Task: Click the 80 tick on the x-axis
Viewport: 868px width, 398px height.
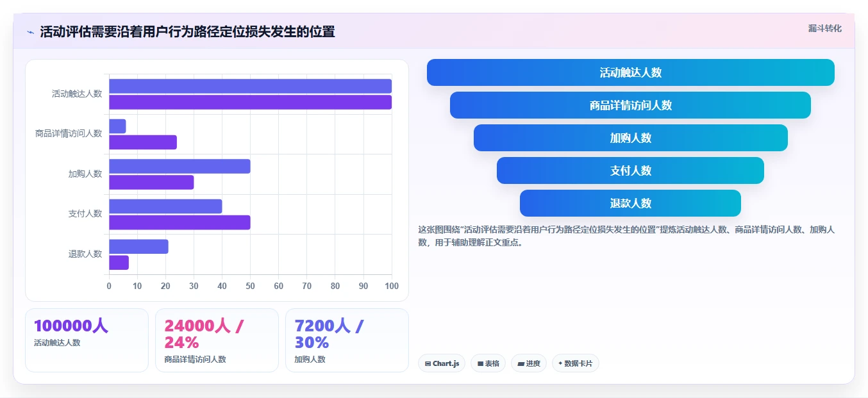Action: pos(335,286)
